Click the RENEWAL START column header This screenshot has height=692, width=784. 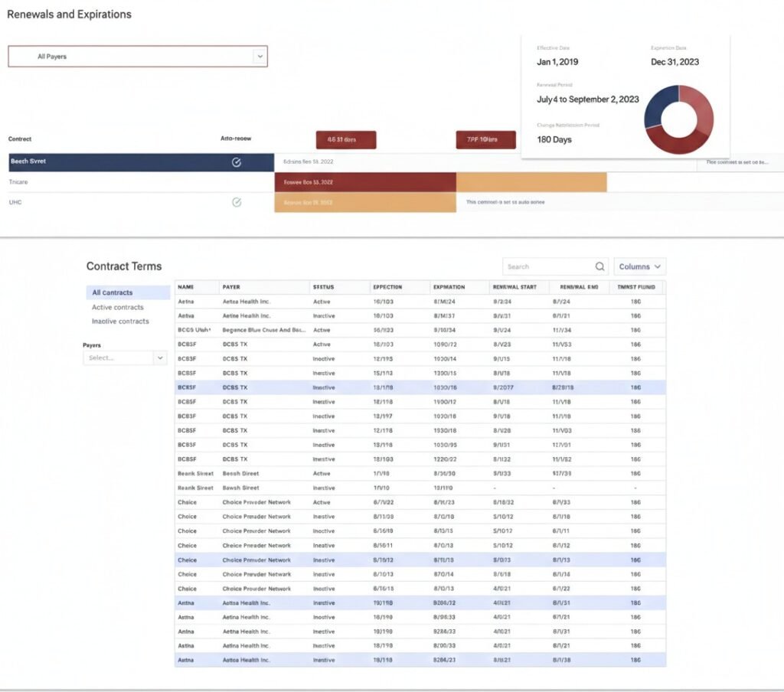click(x=514, y=287)
